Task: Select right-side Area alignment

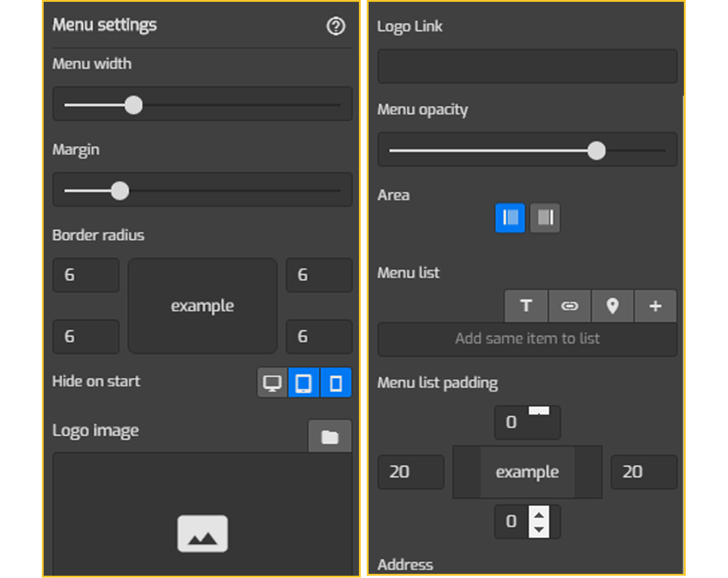Action: pos(545,218)
